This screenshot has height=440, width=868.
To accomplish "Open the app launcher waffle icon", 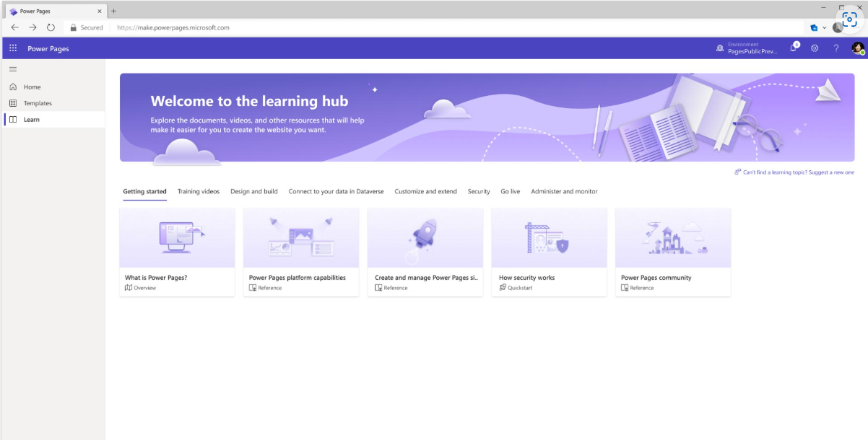I will pyautogui.click(x=13, y=48).
